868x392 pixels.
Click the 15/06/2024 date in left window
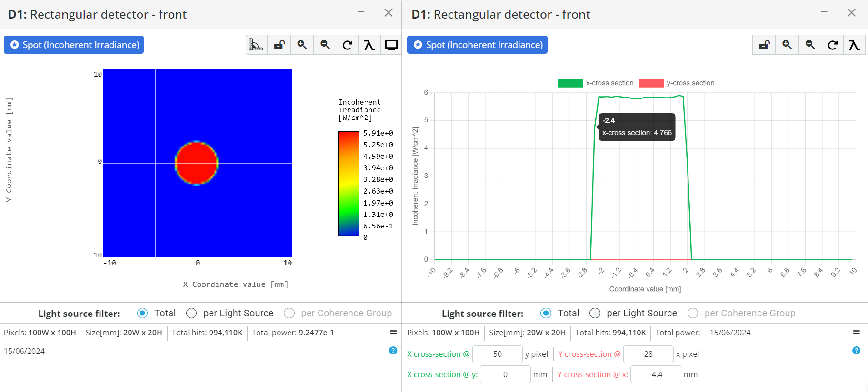[24, 351]
